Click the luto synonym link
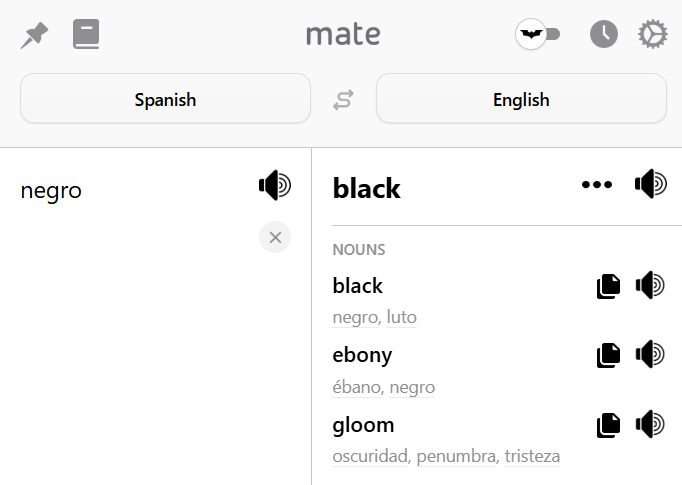This screenshot has height=485, width=682. click(x=401, y=317)
